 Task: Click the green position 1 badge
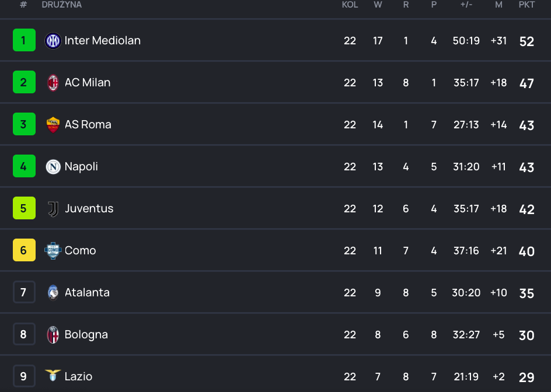24,41
